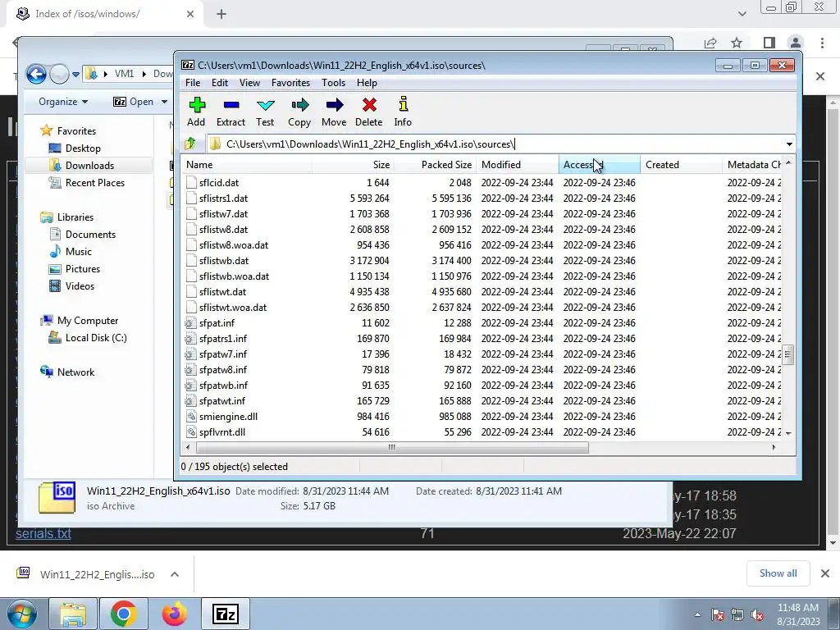Click the serials.txt link in browser page
This screenshot has height=630, width=840.
coord(43,533)
